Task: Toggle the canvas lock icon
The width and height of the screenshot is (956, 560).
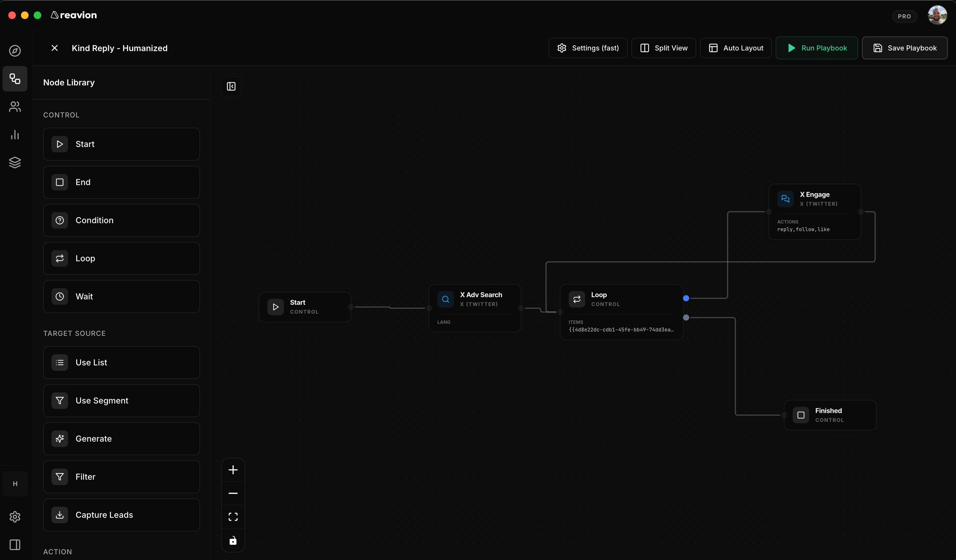Action: click(233, 540)
